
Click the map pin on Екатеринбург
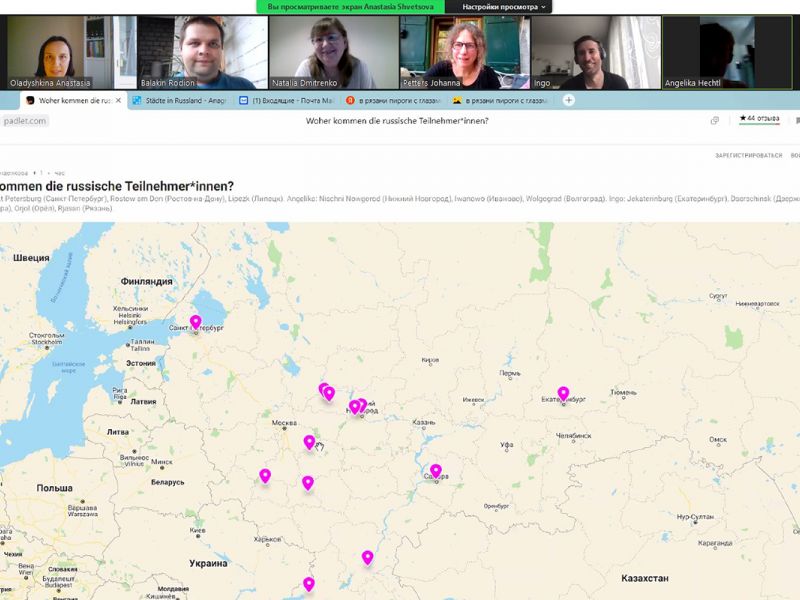563,394
